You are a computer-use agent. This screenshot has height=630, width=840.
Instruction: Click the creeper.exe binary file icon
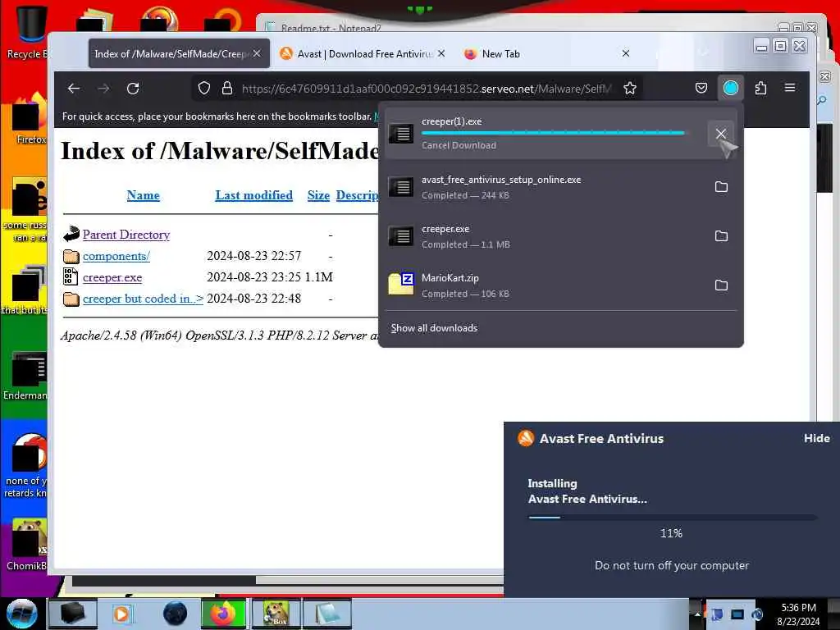pyautogui.click(x=71, y=276)
